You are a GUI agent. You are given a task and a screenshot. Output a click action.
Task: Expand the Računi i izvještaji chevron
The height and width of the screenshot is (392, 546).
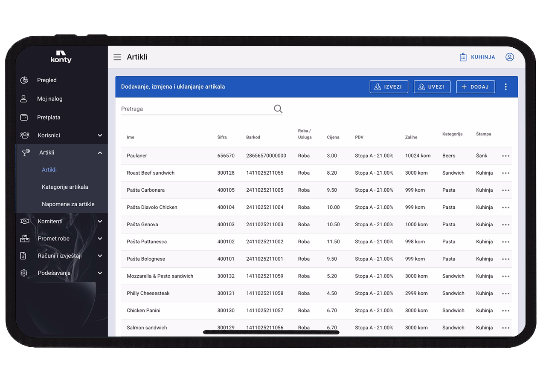[x=100, y=256]
